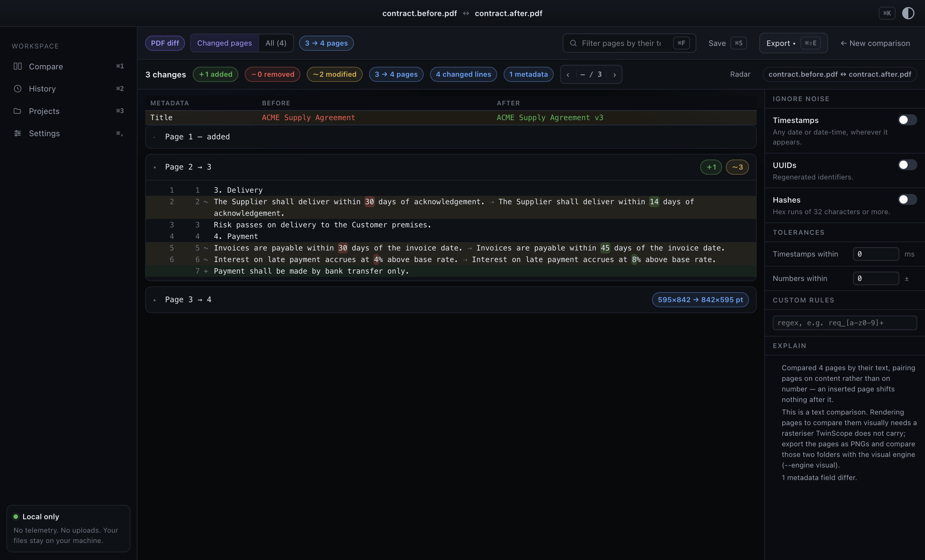This screenshot has width=925, height=560.
Task: Click the 1 metadata badge
Action: [528, 74]
